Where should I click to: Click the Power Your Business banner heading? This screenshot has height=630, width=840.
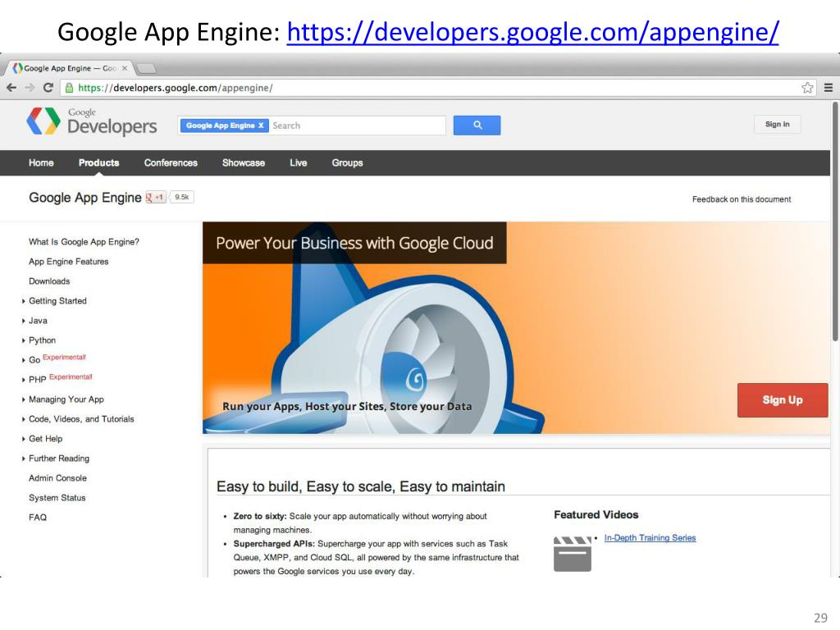tap(354, 243)
